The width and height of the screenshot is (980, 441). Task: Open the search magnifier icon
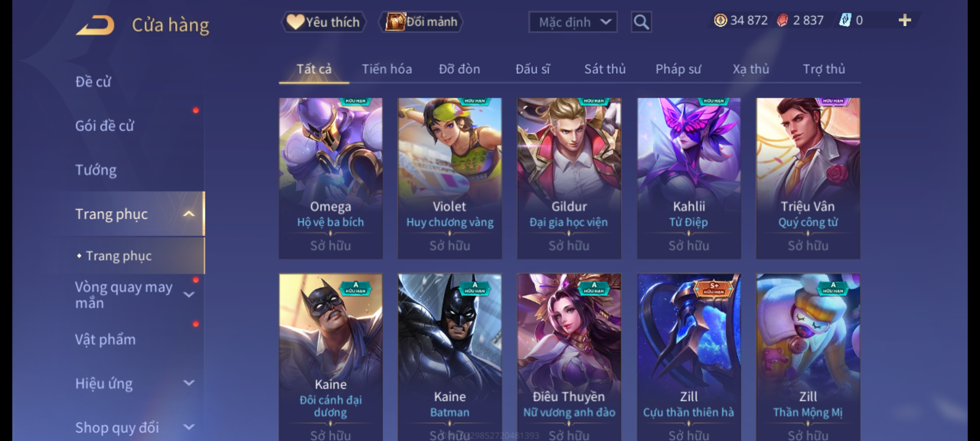click(x=641, y=22)
